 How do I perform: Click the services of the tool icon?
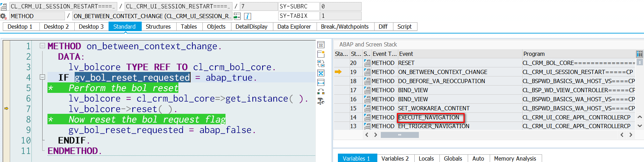click(x=321, y=92)
